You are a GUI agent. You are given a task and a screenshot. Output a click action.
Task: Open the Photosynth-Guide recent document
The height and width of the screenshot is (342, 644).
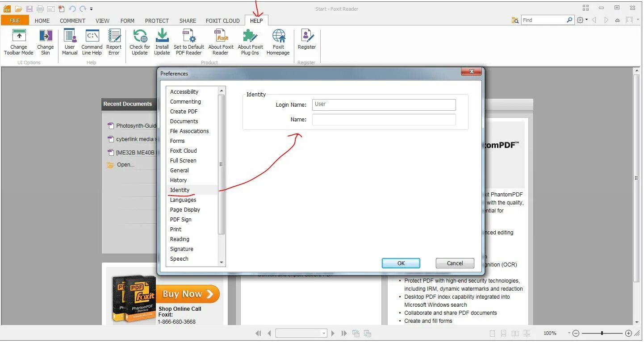pyautogui.click(x=132, y=126)
